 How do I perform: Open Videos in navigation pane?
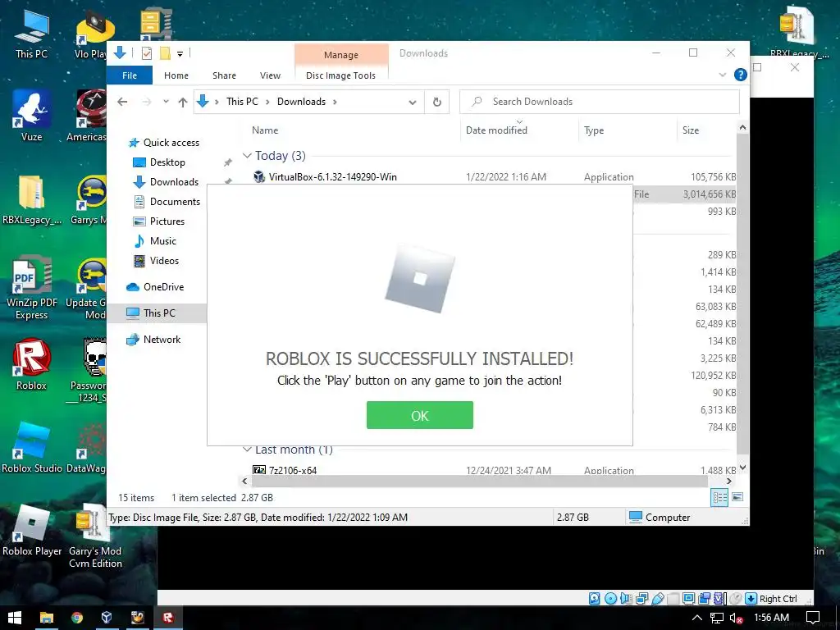pyautogui.click(x=164, y=261)
